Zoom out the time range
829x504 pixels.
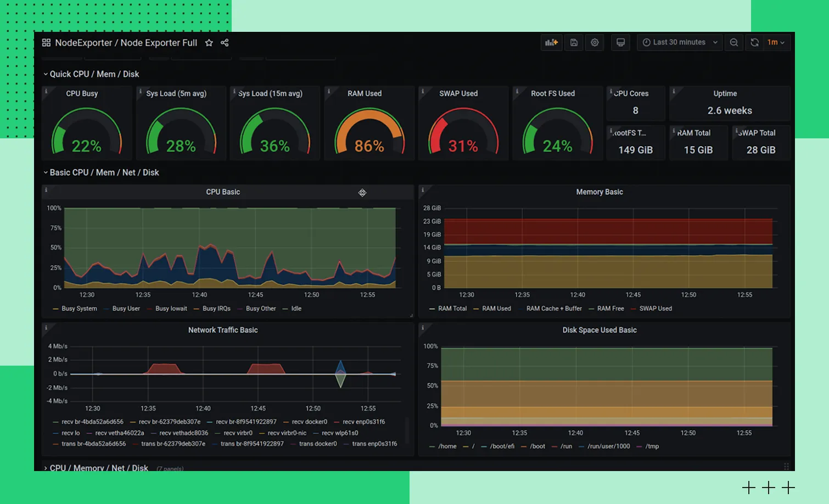tap(733, 42)
